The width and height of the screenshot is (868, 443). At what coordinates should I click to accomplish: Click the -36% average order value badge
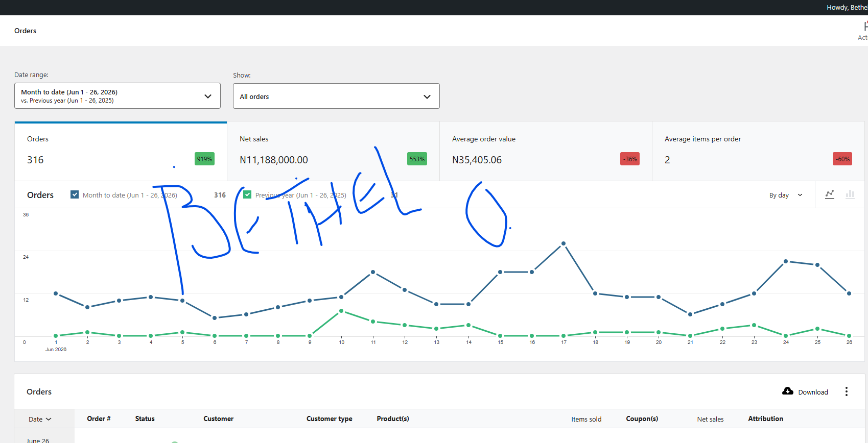(x=630, y=159)
